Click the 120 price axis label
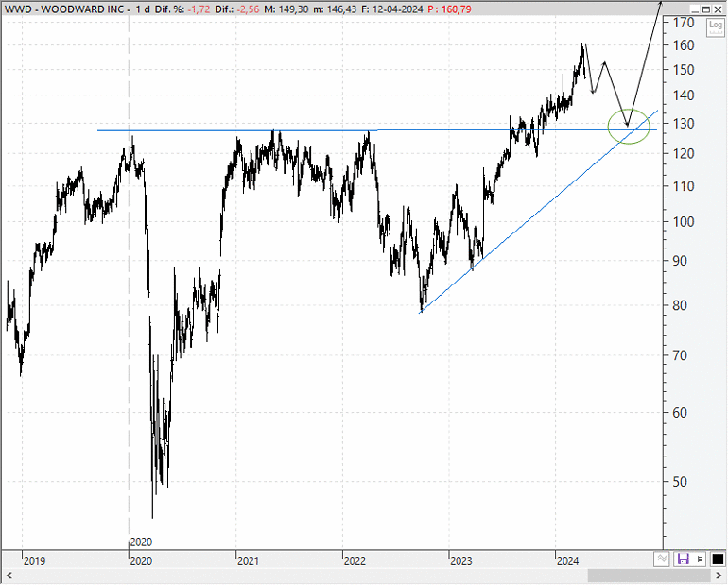 point(684,153)
